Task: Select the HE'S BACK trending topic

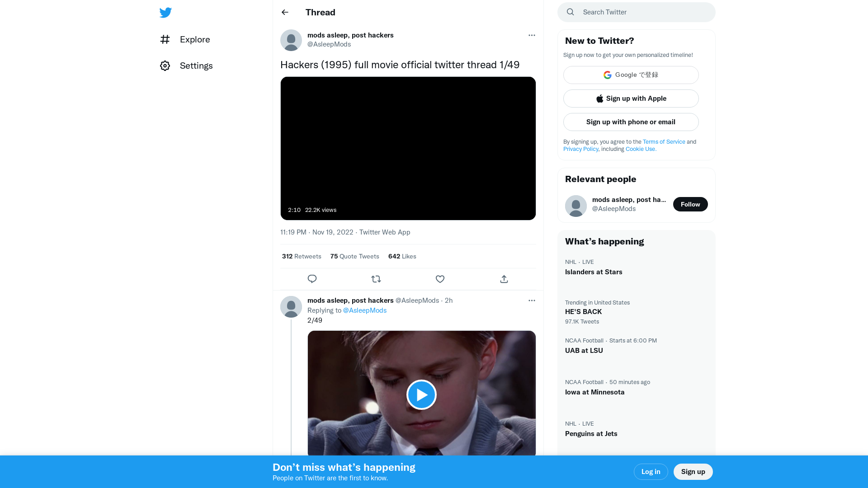Action: [583, 311]
